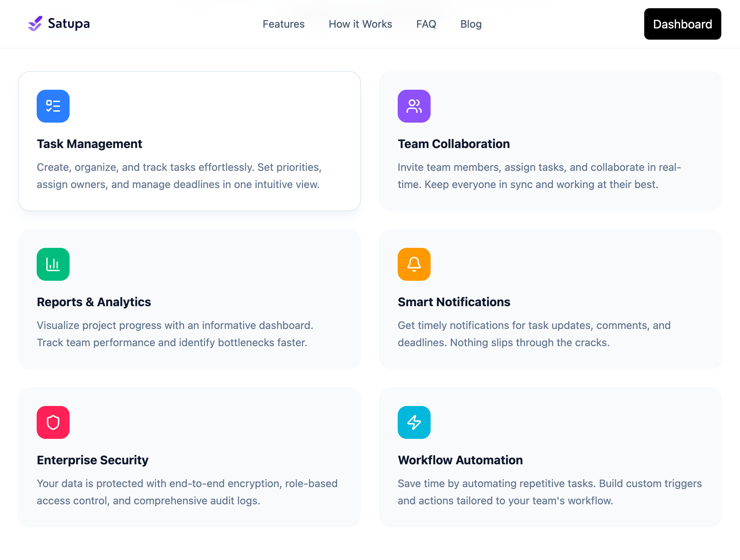This screenshot has height=560, width=740.
Task: Open the Dashboard
Action: [682, 24]
